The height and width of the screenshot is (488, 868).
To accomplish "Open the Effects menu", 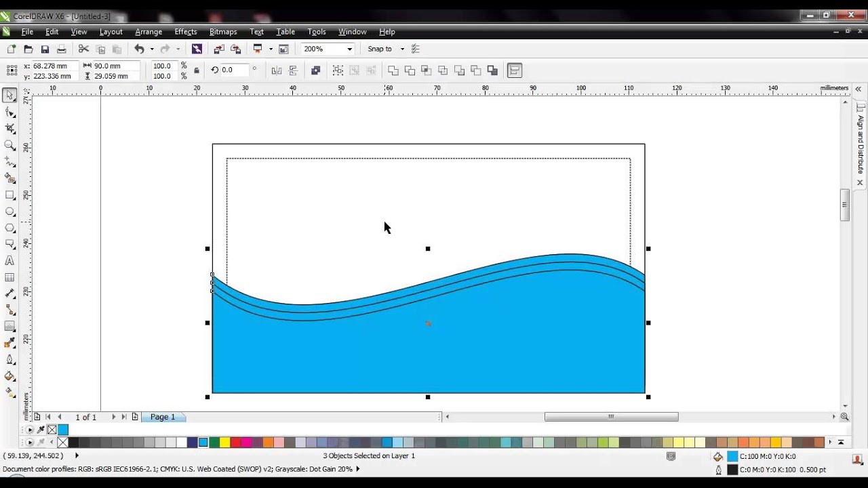I will point(185,32).
